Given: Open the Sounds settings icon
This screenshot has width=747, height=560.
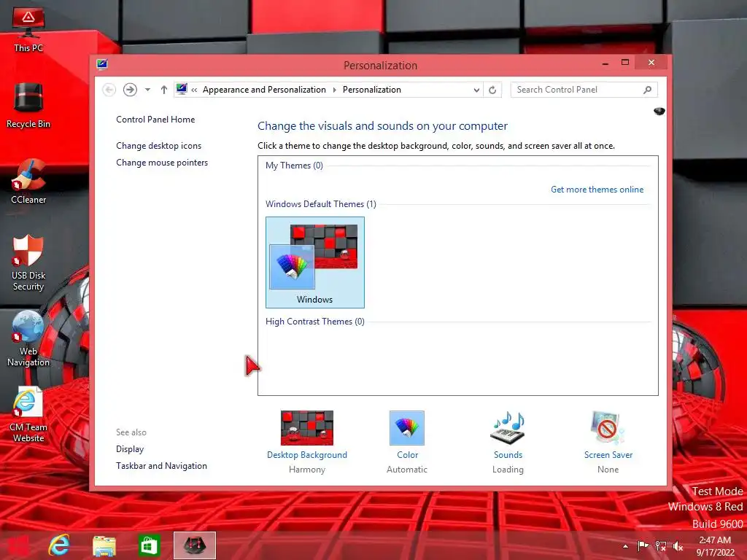Looking at the screenshot, I should [508, 427].
